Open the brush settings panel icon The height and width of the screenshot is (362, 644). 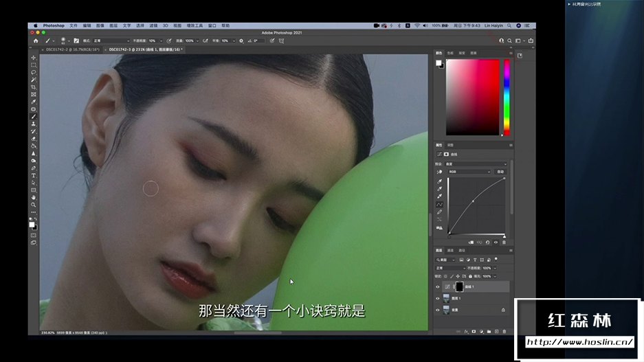pyautogui.click(x=76, y=41)
